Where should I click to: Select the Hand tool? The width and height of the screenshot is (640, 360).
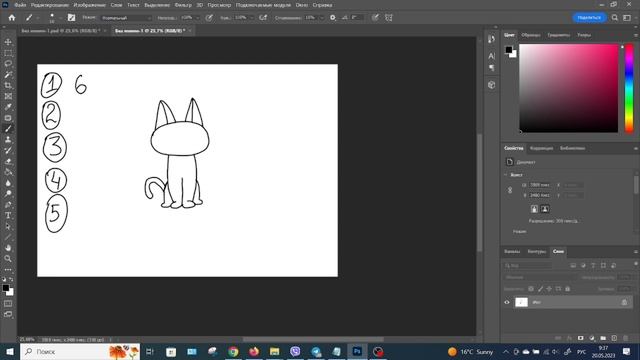(x=8, y=248)
